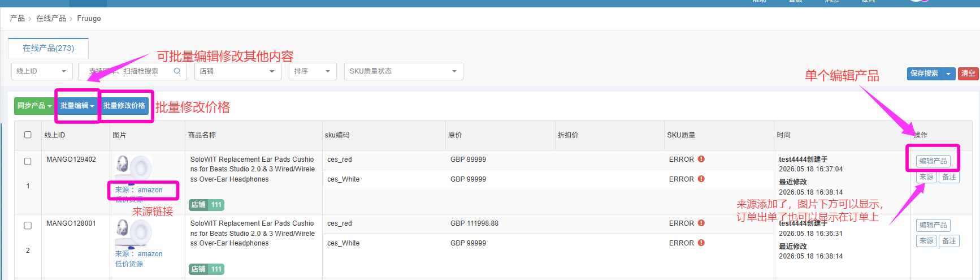Open the caret next to 保存搜索

[x=948, y=74]
